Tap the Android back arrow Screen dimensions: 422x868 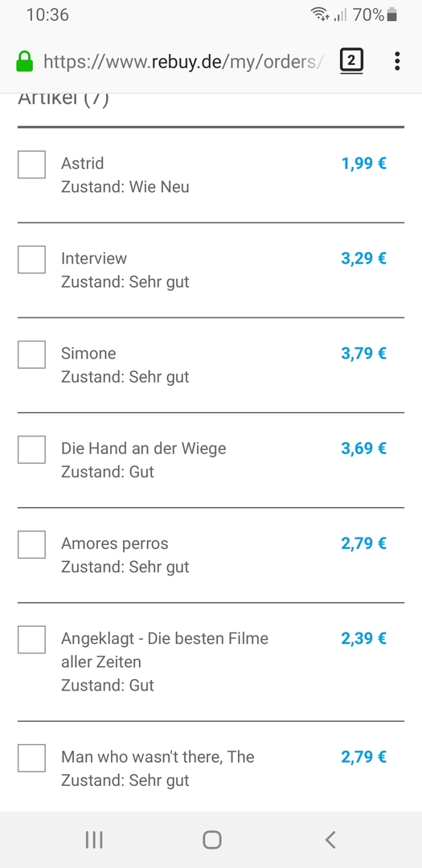pyautogui.click(x=330, y=840)
